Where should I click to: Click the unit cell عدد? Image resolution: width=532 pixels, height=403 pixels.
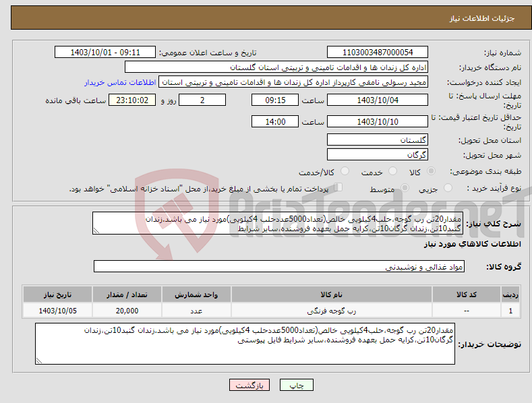coord(196,311)
